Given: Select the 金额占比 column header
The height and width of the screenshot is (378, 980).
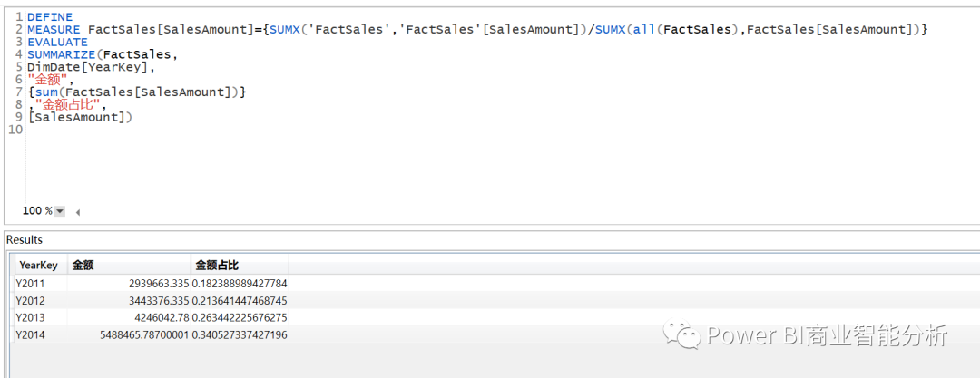Looking at the screenshot, I should (240, 265).
